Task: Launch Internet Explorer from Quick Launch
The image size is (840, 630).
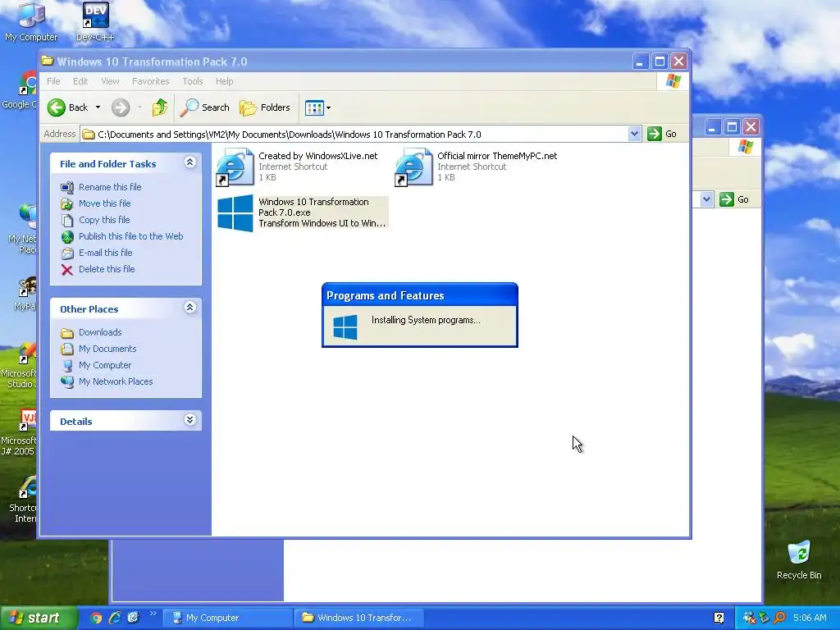Action: pyautogui.click(x=115, y=618)
